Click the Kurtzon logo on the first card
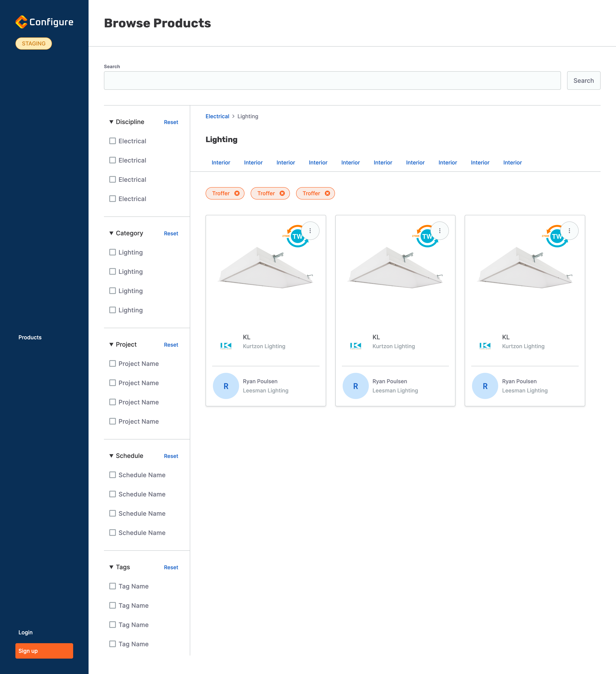The width and height of the screenshot is (616, 674). pyautogui.click(x=226, y=346)
